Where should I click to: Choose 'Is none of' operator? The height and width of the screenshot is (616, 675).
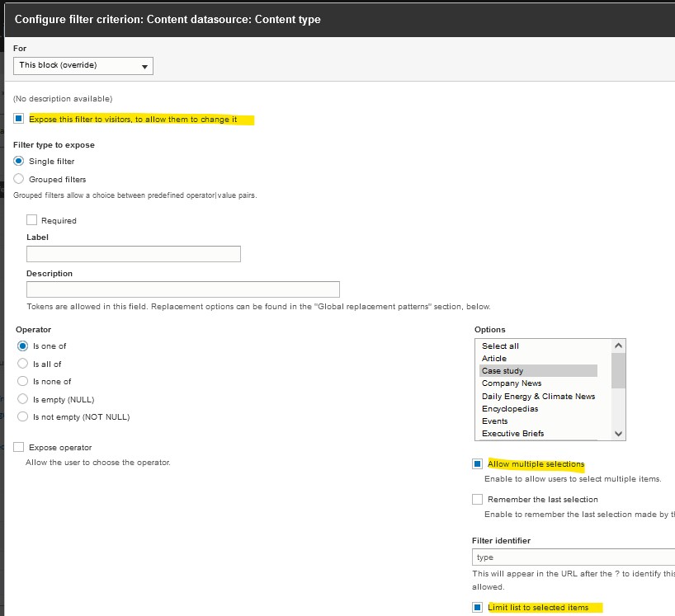click(23, 381)
